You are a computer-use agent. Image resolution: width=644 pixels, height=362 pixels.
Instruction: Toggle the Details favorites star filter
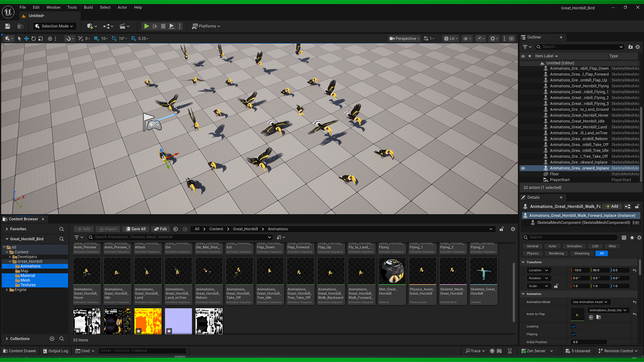click(x=632, y=238)
